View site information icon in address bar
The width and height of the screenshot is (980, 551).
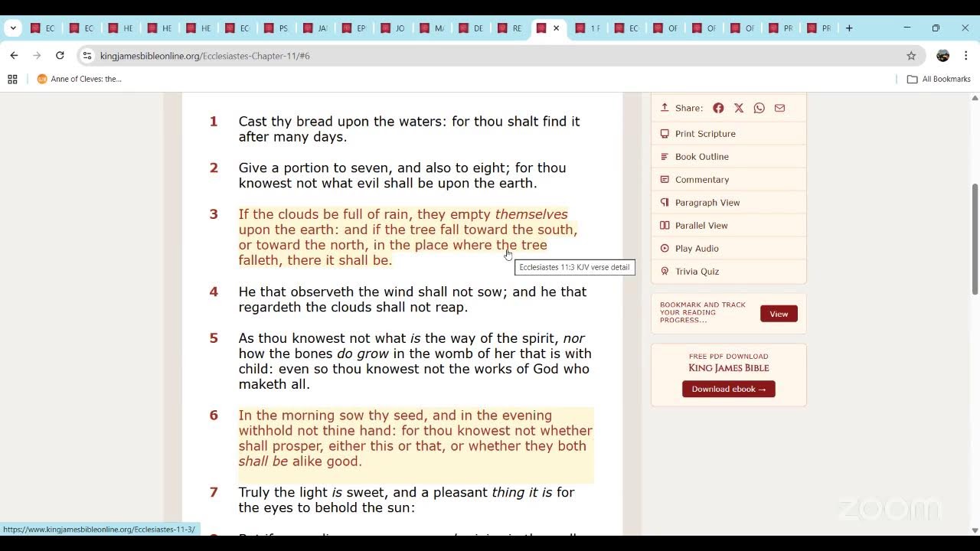tap(87, 56)
